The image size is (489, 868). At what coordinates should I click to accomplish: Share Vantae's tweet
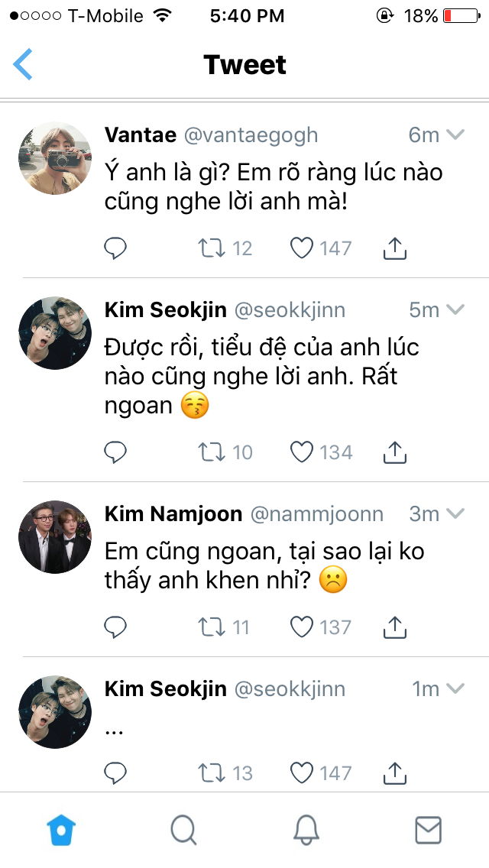[394, 248]
